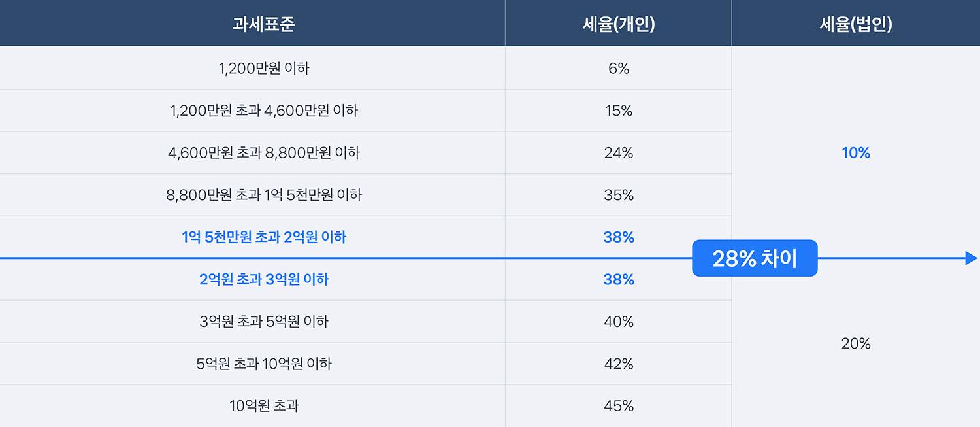Click the "28% 차이" blue badge
980x427 pixels.
tap(755, 258)
